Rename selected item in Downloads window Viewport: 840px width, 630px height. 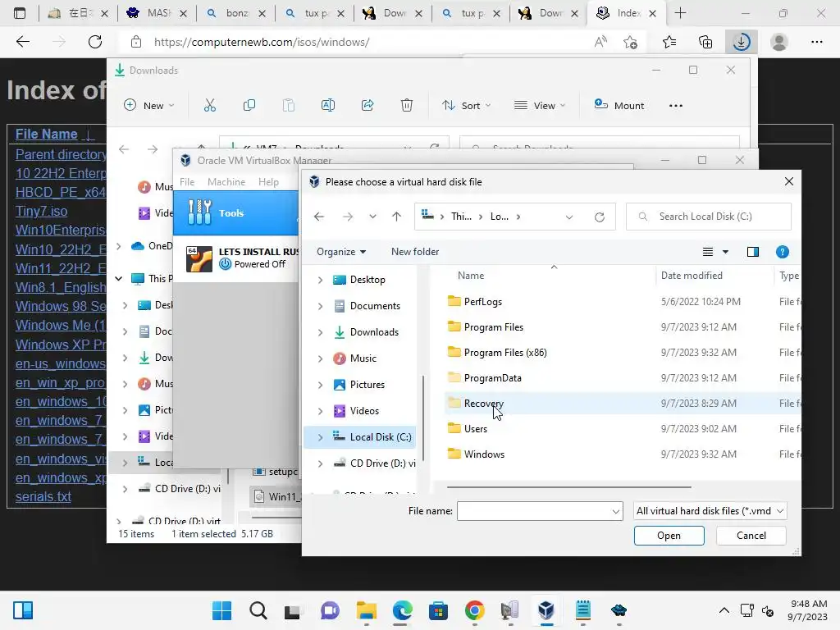328,106
